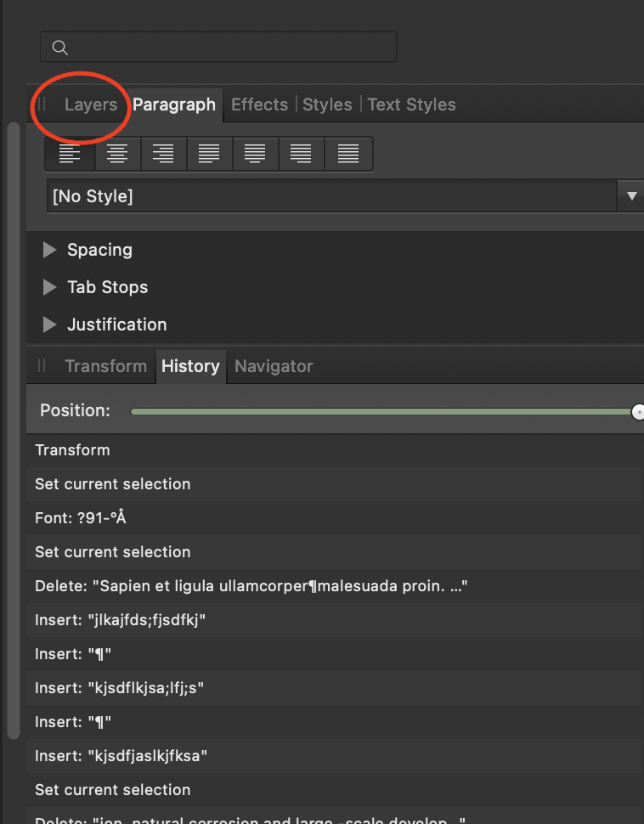Switch to the Text Styles tab

411,104
